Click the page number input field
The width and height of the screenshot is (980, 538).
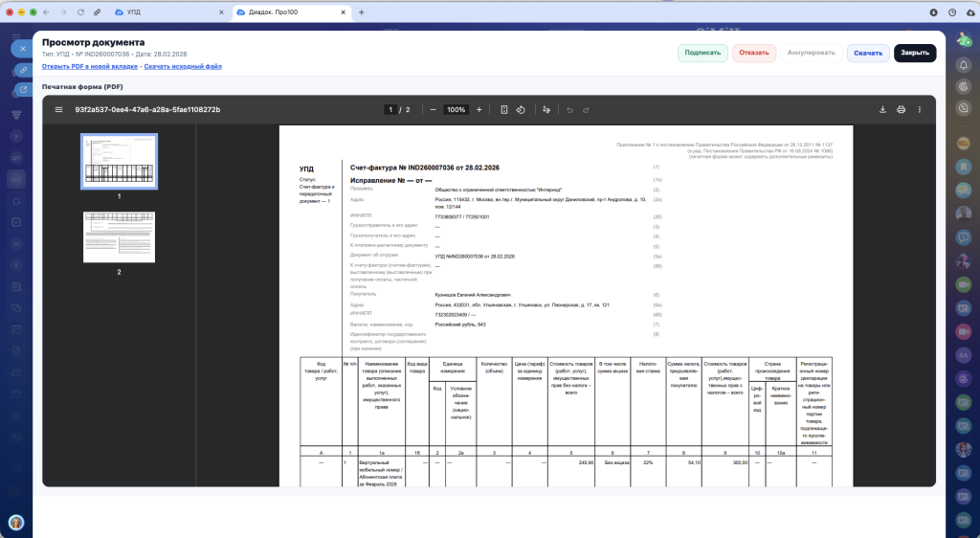390,109
